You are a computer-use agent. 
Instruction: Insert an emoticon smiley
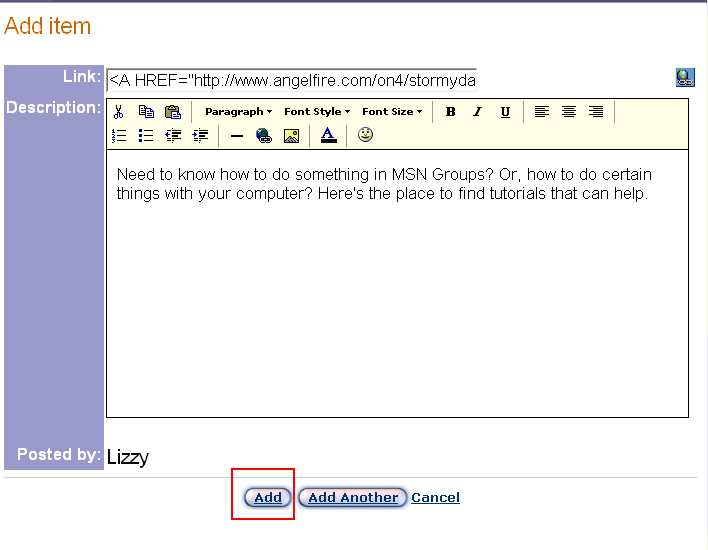coord(365,135)
